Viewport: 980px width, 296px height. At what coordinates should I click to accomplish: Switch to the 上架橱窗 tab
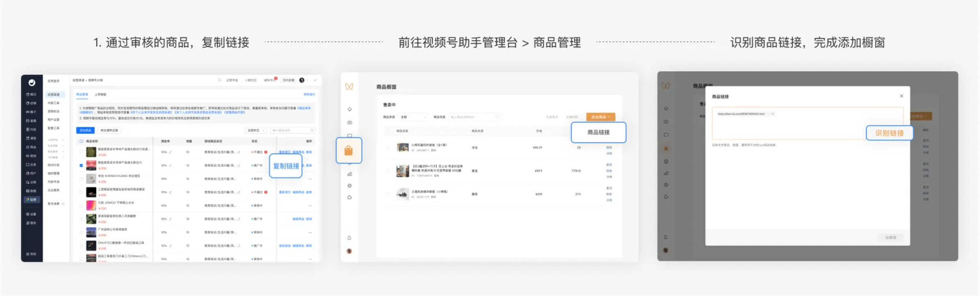point(100,94)
